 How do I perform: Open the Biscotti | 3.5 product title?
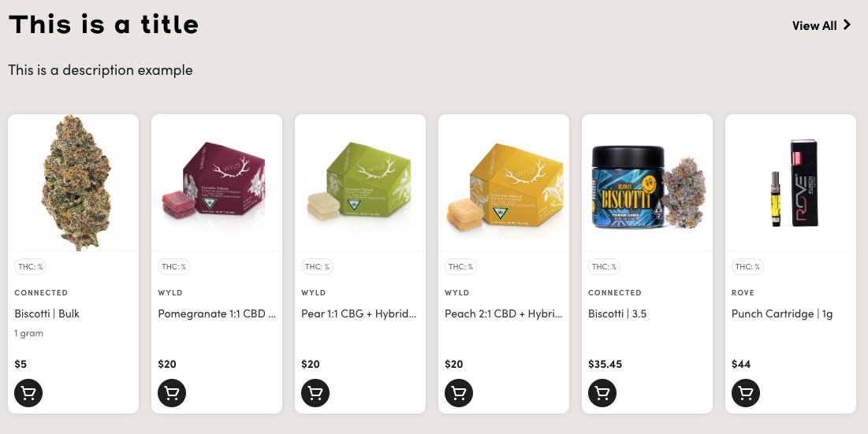617,313
